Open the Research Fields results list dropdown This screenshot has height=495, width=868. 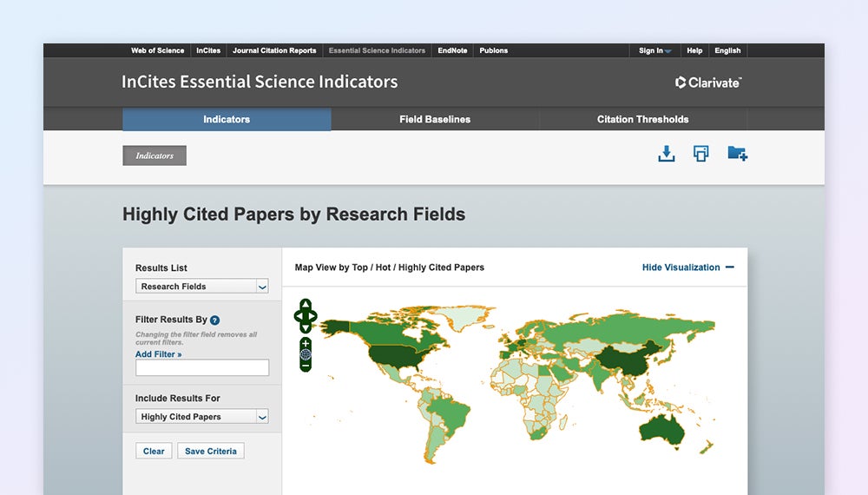(x=202, y=287)
